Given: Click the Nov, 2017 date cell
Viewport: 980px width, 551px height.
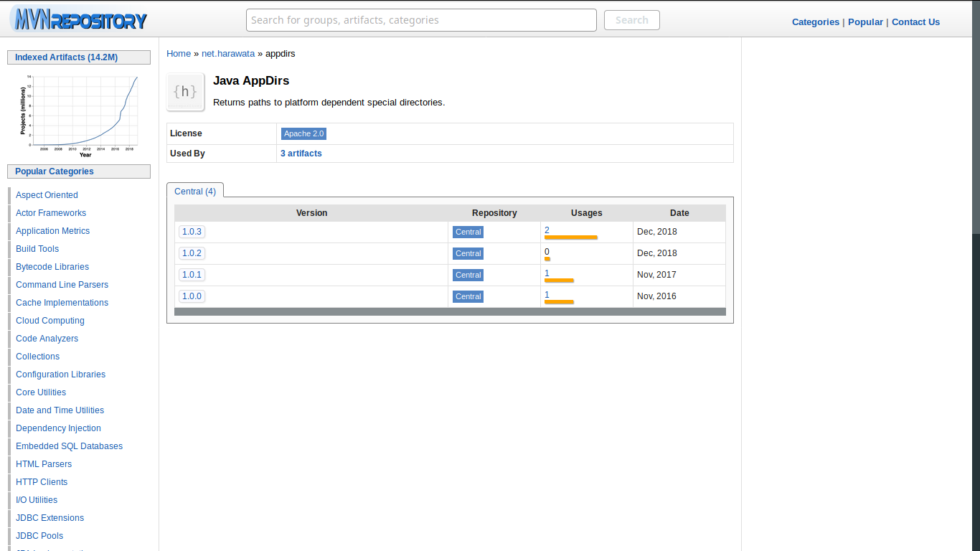Looking at the screenshot, I should pos(679,275).
